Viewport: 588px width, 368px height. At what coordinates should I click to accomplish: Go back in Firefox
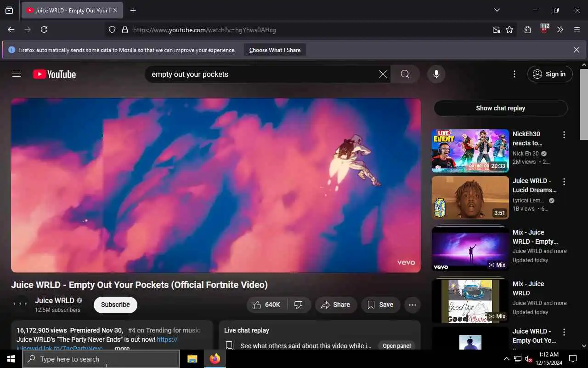tap(11, 29)
